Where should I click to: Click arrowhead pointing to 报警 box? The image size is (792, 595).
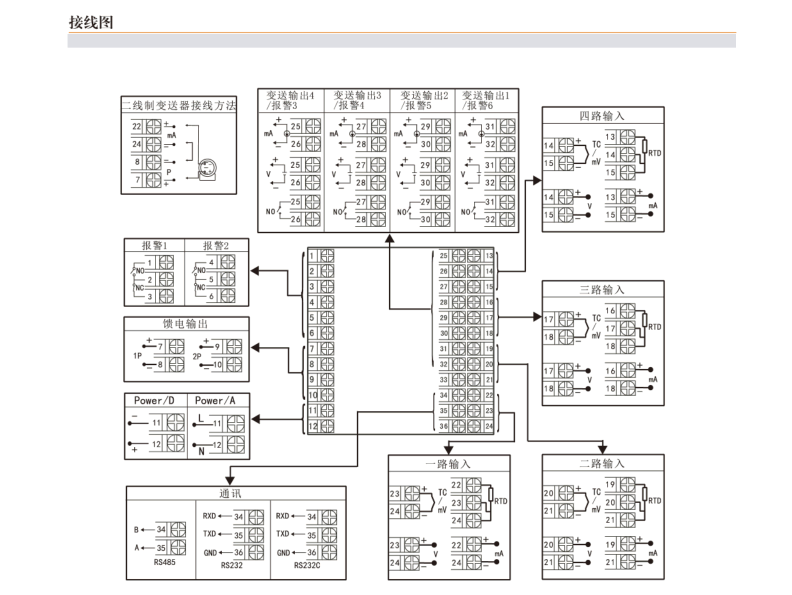254,270
